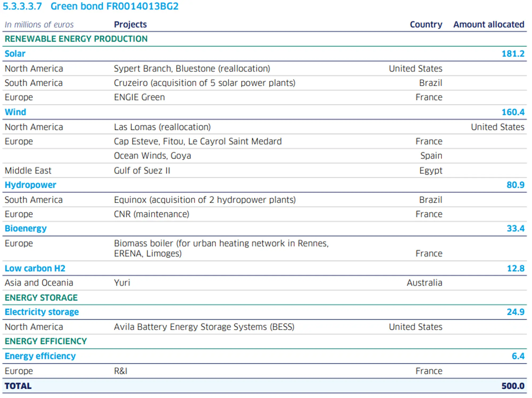
Task: Select 'Brazil' in the Cruzeiro row
Action: coord(431,83)
